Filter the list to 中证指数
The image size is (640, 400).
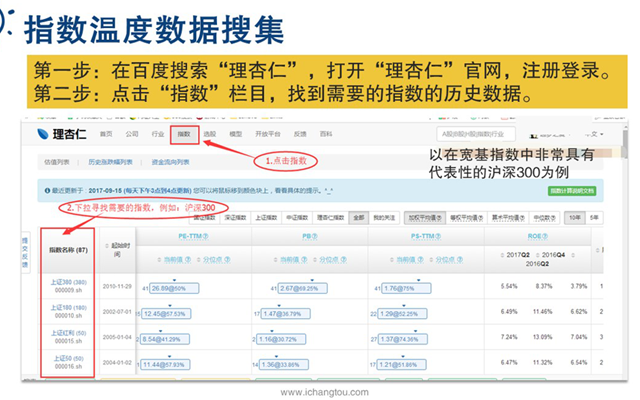pyautogui.click(x=297, y=218)
